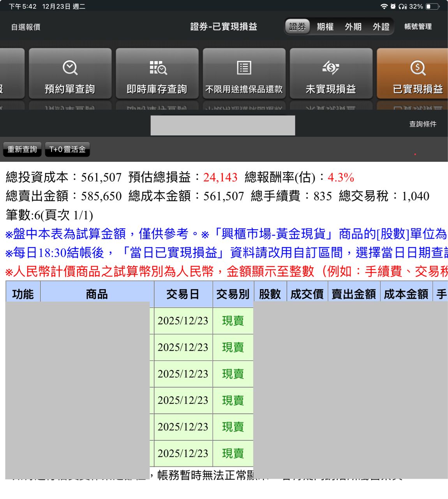448x499 pixels.
Task: Open 查詢條件 filter options
Action: [423, 124]
